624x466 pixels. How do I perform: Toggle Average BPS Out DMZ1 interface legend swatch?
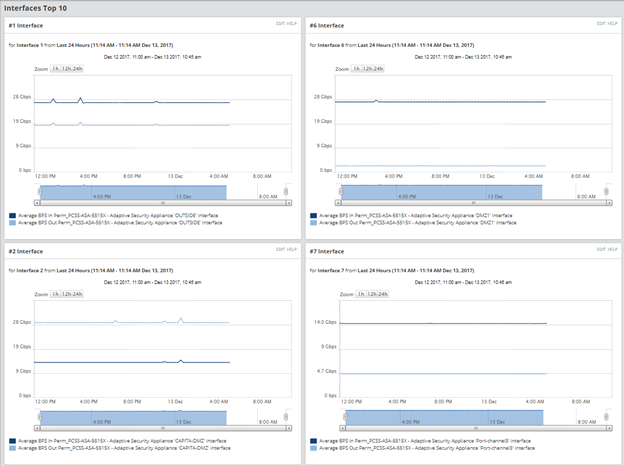pyautogui.click(x=313, y=223)
